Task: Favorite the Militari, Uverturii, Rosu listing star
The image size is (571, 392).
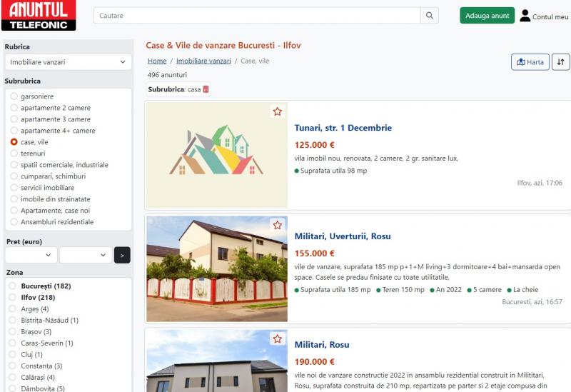Action: (x=278, y=225)
